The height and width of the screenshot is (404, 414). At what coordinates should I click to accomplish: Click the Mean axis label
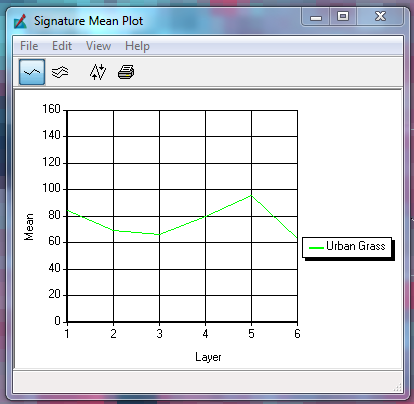pyautogui.click(x=29, y=227)
